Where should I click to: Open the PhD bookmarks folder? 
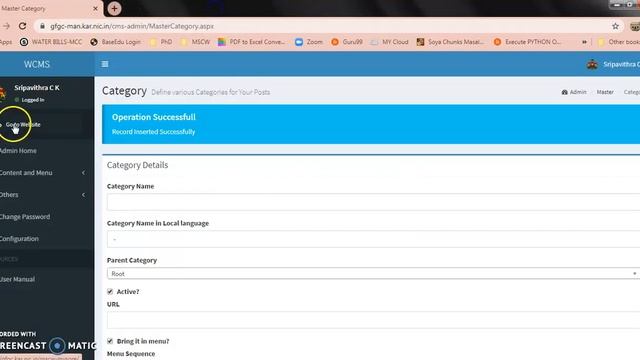[161, 42]
